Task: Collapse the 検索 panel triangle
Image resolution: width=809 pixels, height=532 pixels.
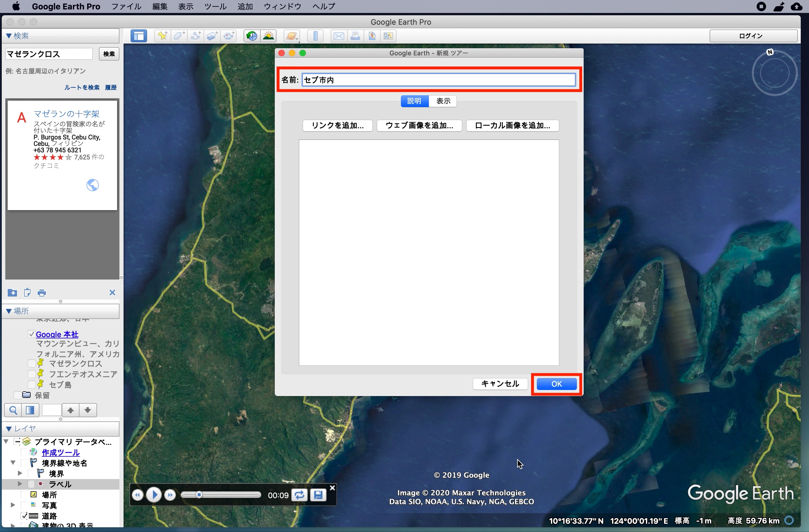Action: (9, 36)
